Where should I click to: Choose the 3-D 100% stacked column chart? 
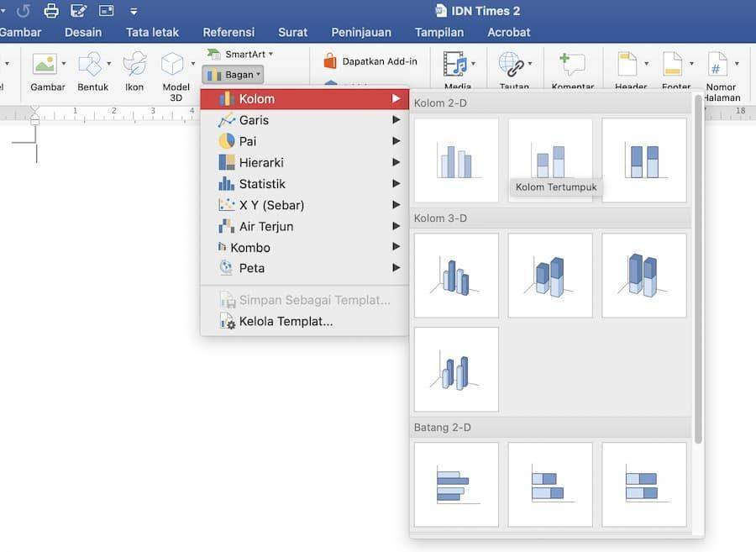click(644, 276)
